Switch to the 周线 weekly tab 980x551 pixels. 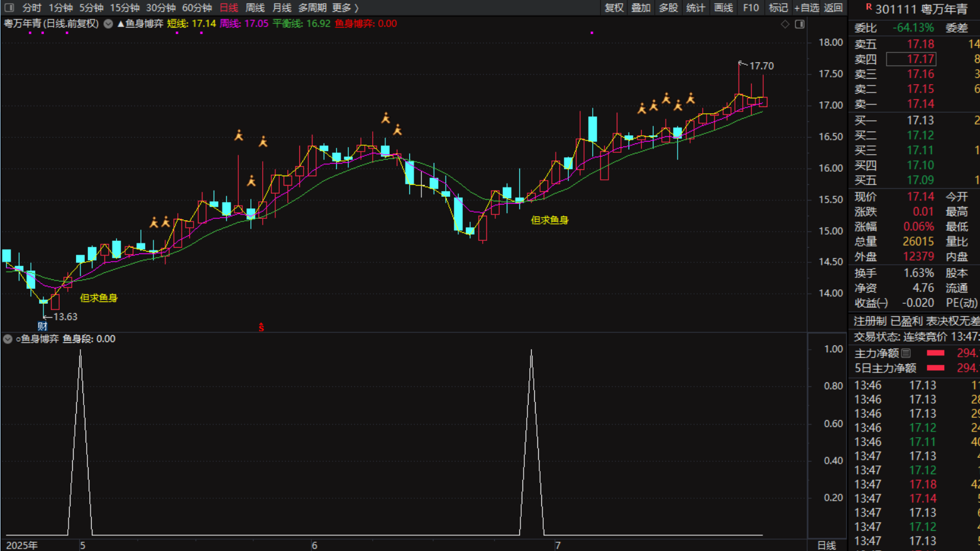tap(255, 8)
